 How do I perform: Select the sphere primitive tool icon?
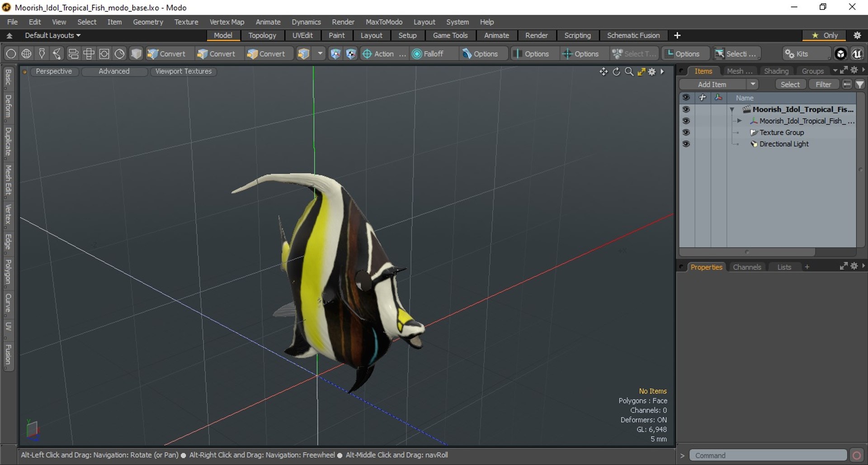(11, 54)
